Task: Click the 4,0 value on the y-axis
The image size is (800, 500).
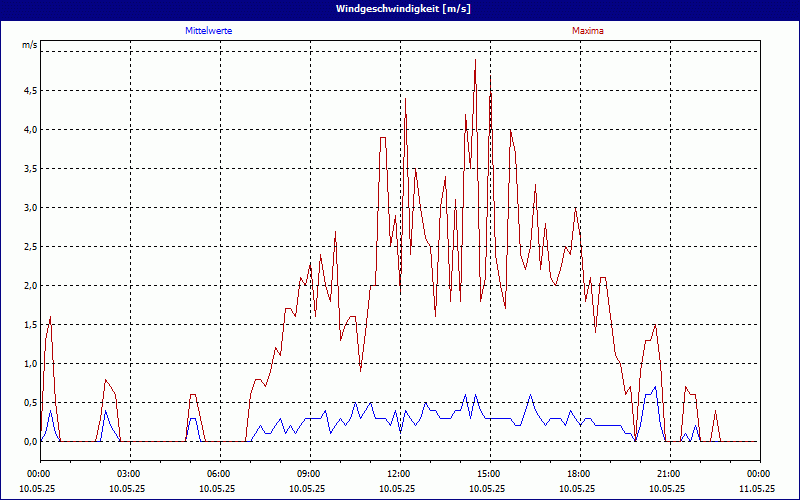Action: (29, 129)
